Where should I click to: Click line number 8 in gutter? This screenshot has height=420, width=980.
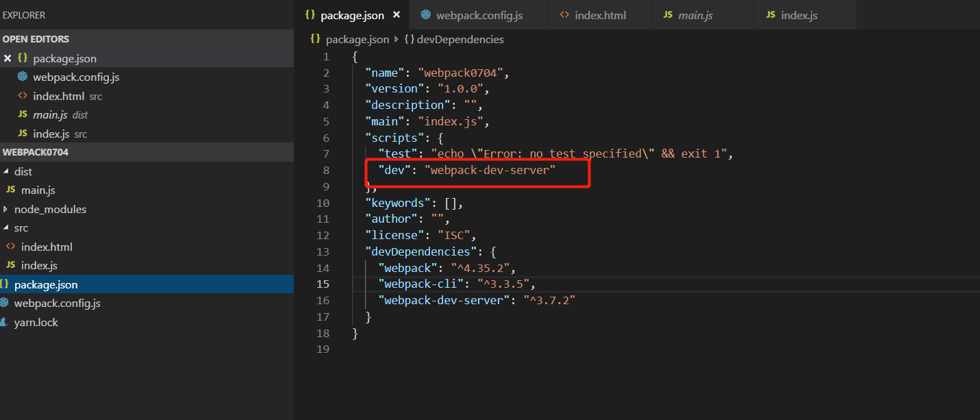(x=327, y=170)
